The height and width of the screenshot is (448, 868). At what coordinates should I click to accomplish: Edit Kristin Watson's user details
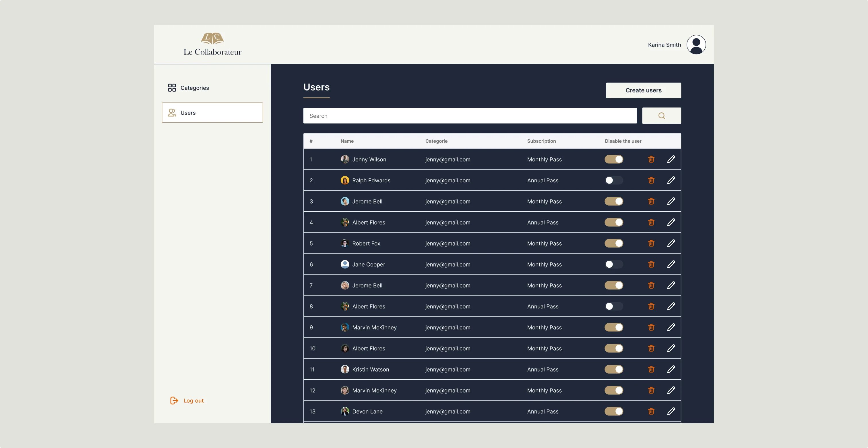click(x=671, y=369)
